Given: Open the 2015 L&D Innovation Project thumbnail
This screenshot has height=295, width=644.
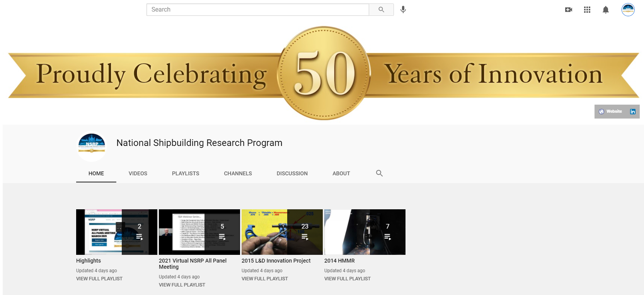Looking at the screenshot, I should [x=282, y=232].
